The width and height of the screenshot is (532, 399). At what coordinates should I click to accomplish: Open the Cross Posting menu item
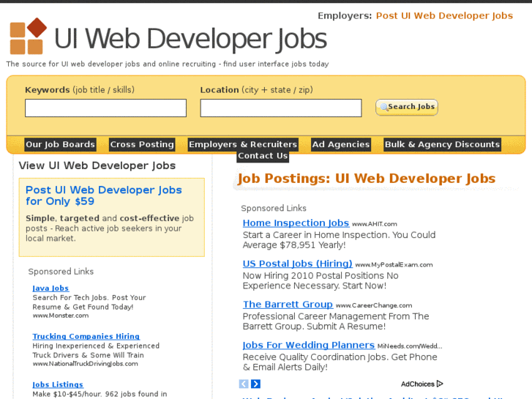coord(142,144)
